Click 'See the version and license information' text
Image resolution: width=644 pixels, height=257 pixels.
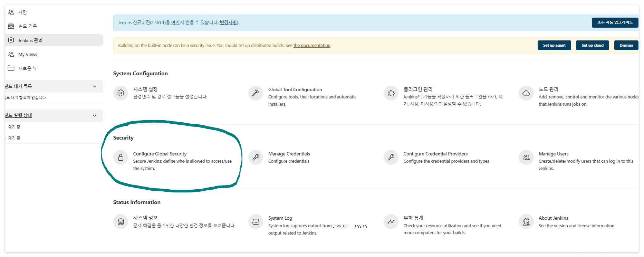pyautogui.click(x=577, y=226)
